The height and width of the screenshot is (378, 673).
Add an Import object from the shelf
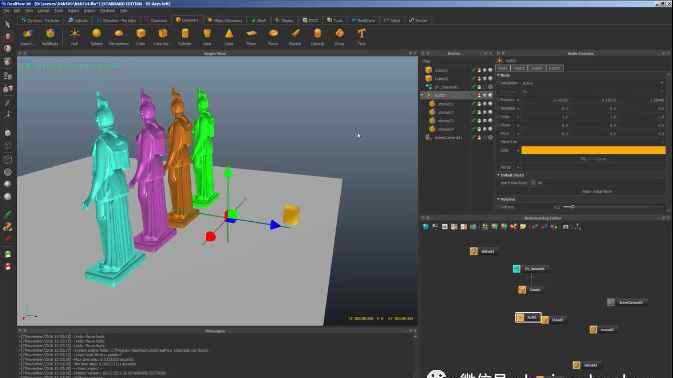point(27,36)
